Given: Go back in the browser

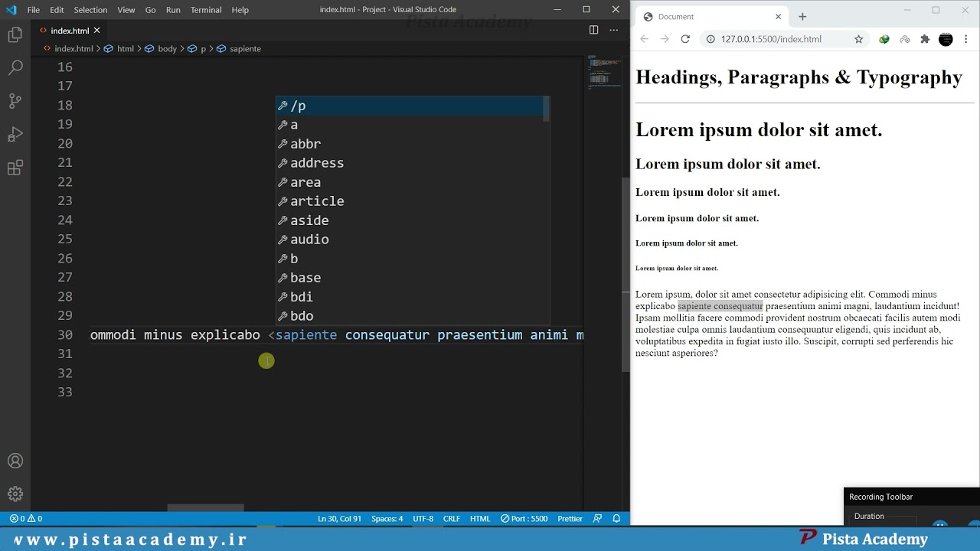Looking at the screenshot, I should pyautogui.click(x=645, y=39).
